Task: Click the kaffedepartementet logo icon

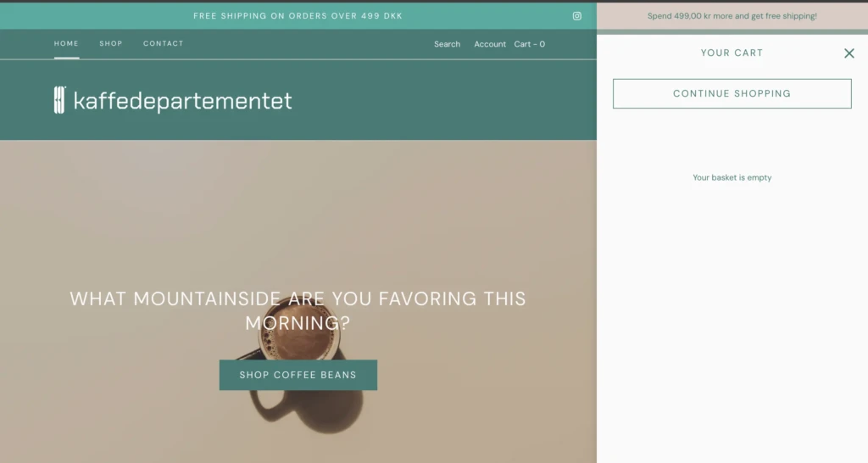Action: pyautogui.click(x=60, y=100)
